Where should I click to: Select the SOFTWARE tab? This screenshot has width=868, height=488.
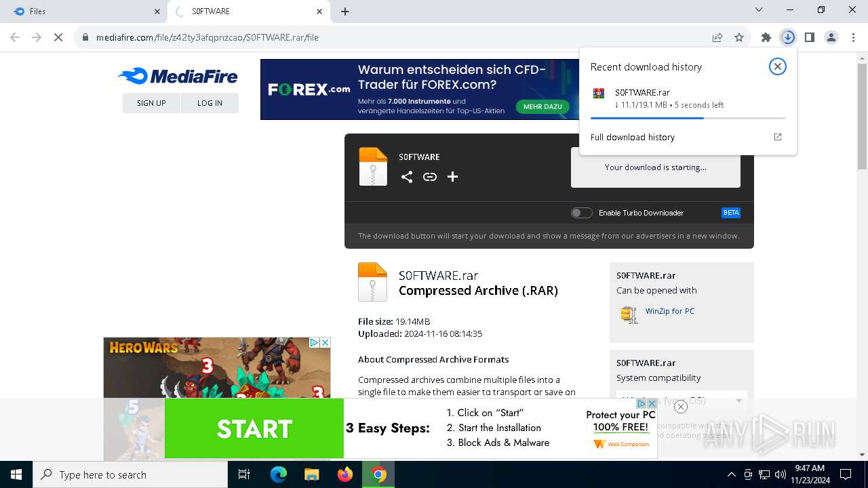[x=248, y=12]
